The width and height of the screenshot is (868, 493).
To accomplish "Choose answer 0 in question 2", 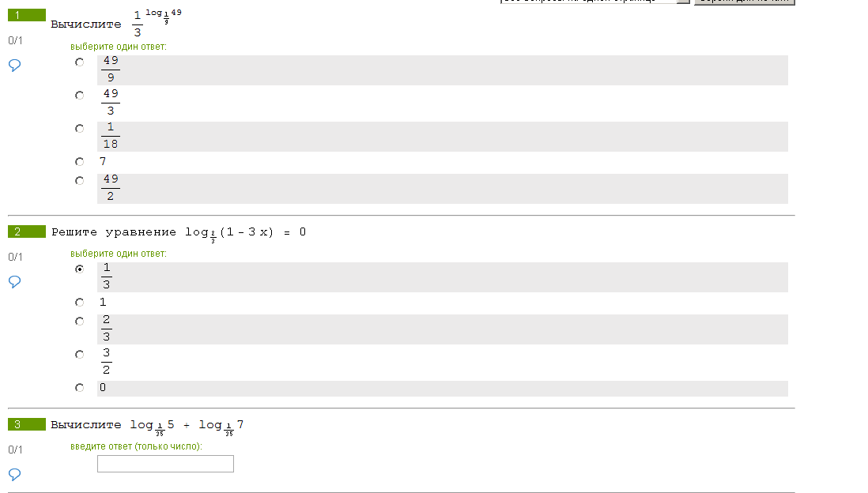I will 79,387.
